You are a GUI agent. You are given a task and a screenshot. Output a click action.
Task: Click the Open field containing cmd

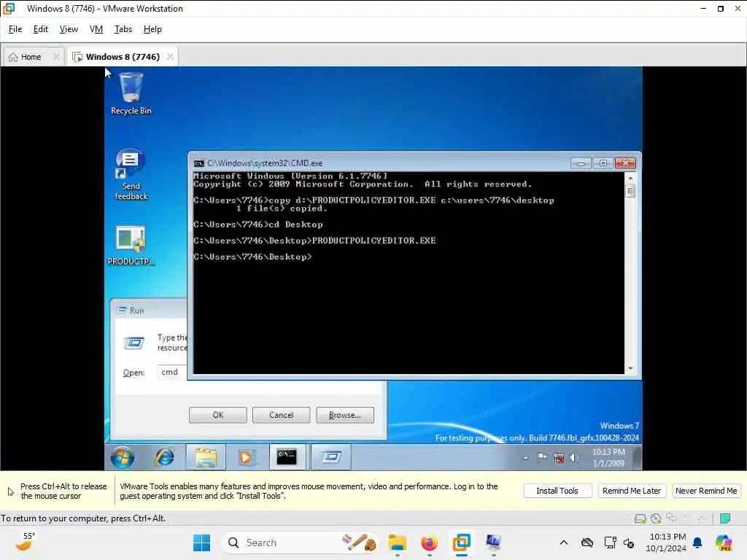pyautogui.click(x=172, y=373)
